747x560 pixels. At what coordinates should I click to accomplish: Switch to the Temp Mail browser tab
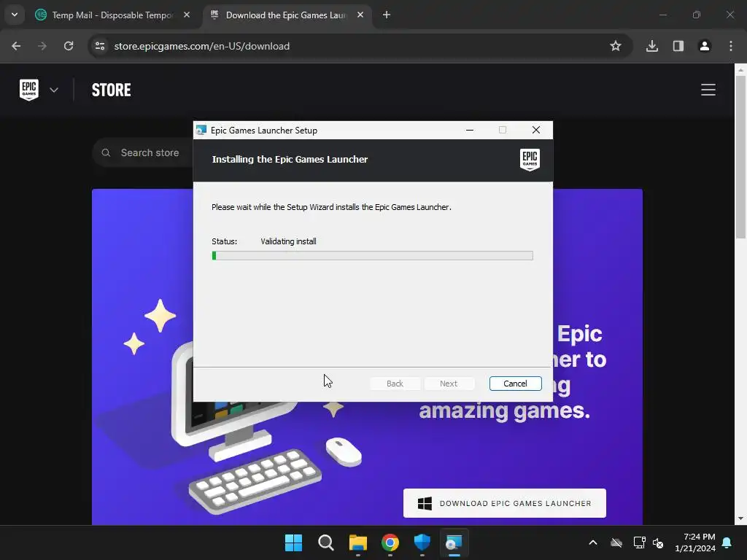112,15
